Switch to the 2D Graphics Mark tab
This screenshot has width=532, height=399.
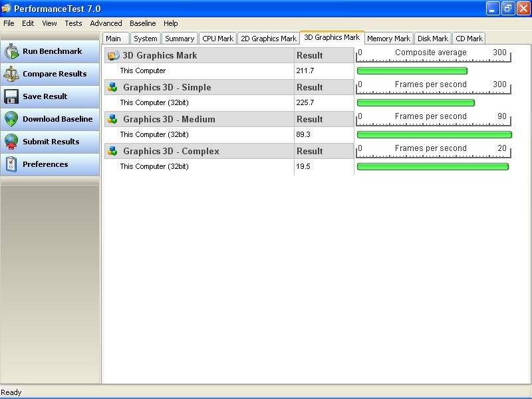[268, 39]
